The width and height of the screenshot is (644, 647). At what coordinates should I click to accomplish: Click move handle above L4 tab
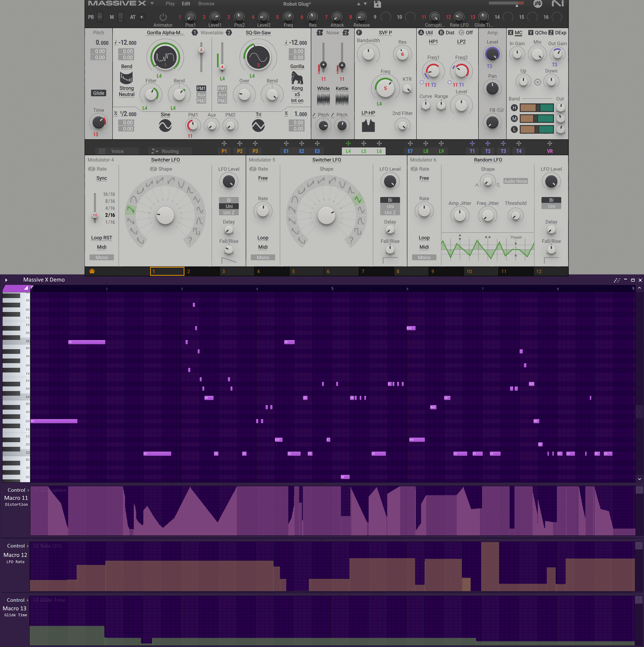(348, 143)
